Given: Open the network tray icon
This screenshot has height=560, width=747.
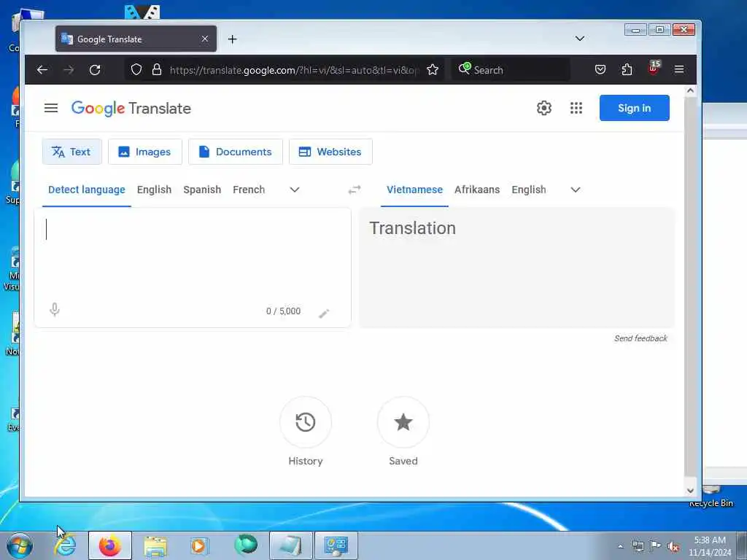Looking at the screenshot, I should (x=638, y=546).
